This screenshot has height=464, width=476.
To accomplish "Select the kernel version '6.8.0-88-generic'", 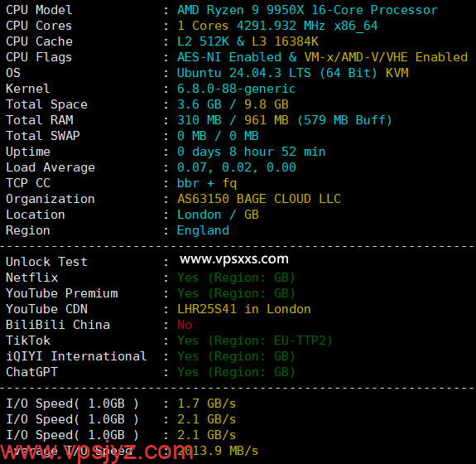I will coord(236,89).
